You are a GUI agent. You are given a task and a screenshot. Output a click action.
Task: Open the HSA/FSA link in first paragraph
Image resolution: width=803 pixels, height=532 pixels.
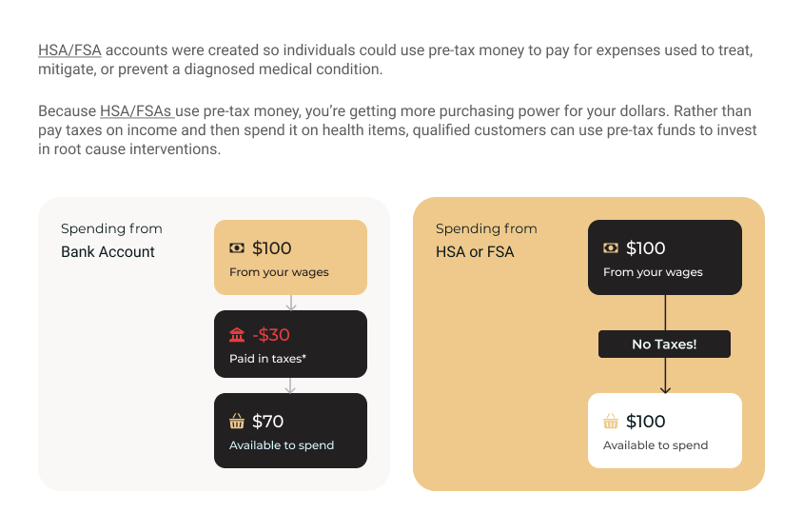tap(69, 50)
